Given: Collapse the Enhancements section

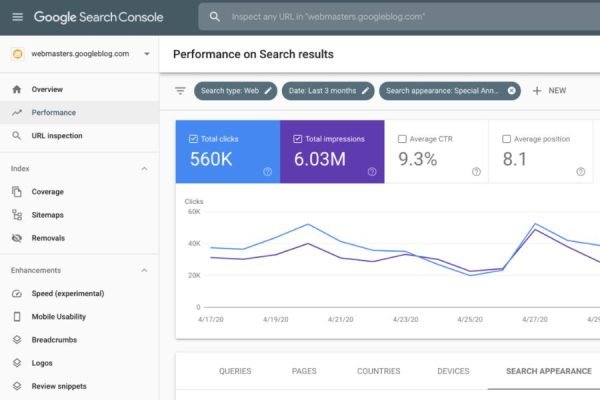Looking at the screenshot, I should pos(143,270).
